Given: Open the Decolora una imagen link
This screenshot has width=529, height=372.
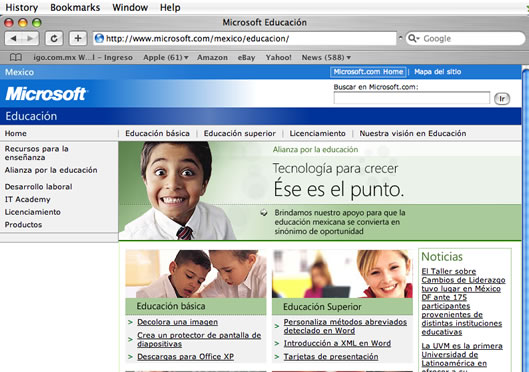Looking at the screenshot, I should pyautogui.click(x=177, y=322).
